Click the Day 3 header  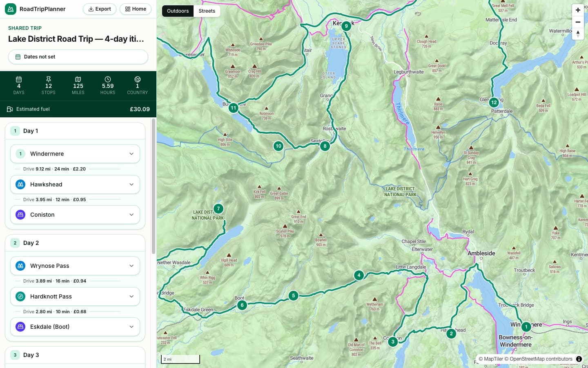pyautogui.click(x=75, y=355)
